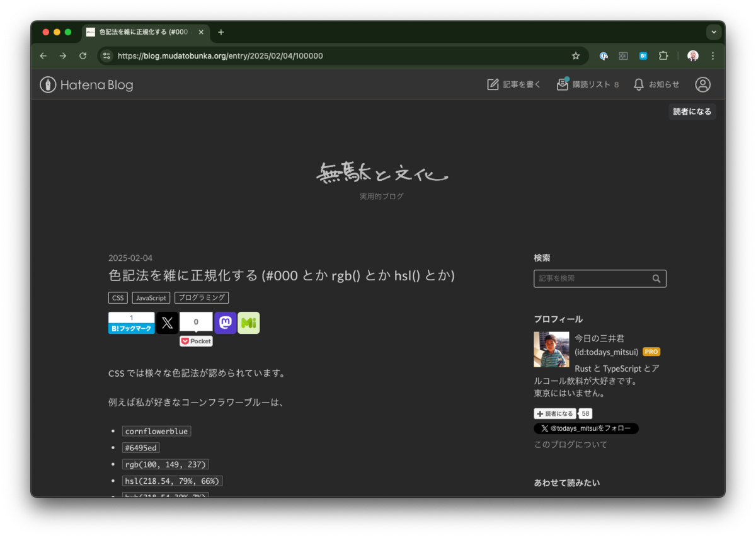This screenshot has width=756, height=538.
Task: Open the Extensions puzzle piece icon
Action: pyautogui.click(x=663, y=56)
